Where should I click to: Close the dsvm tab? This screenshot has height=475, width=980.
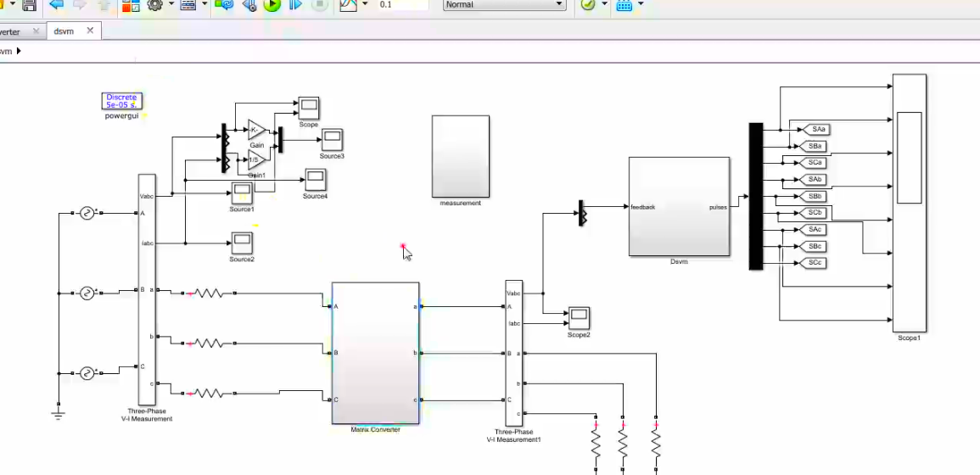90,31
